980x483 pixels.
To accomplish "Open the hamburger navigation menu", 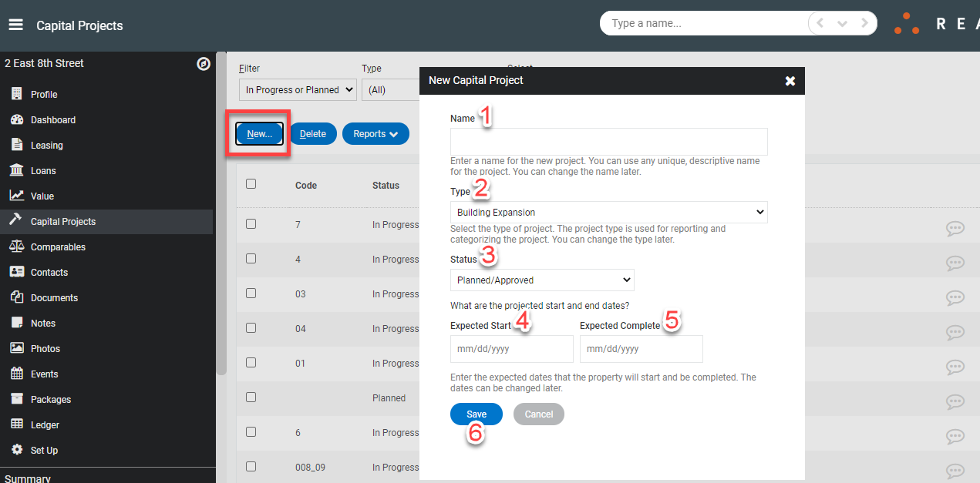I will (15, 23).
